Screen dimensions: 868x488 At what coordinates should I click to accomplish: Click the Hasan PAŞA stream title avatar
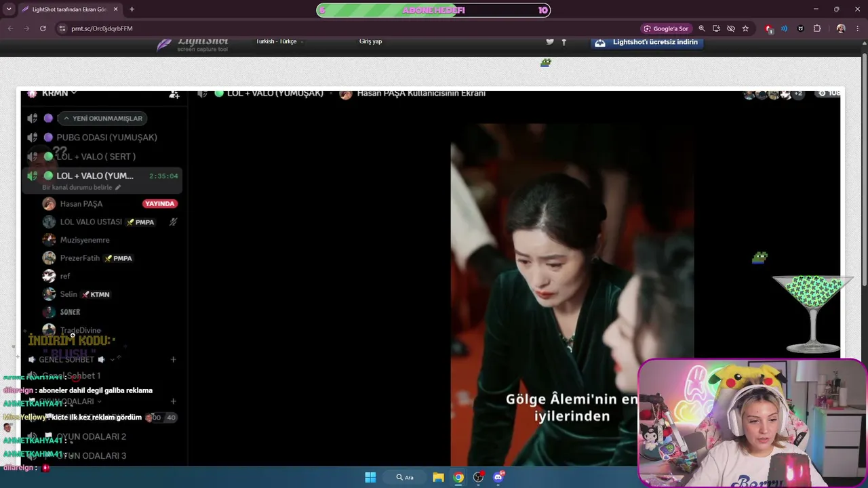click(x=345, y=94)
